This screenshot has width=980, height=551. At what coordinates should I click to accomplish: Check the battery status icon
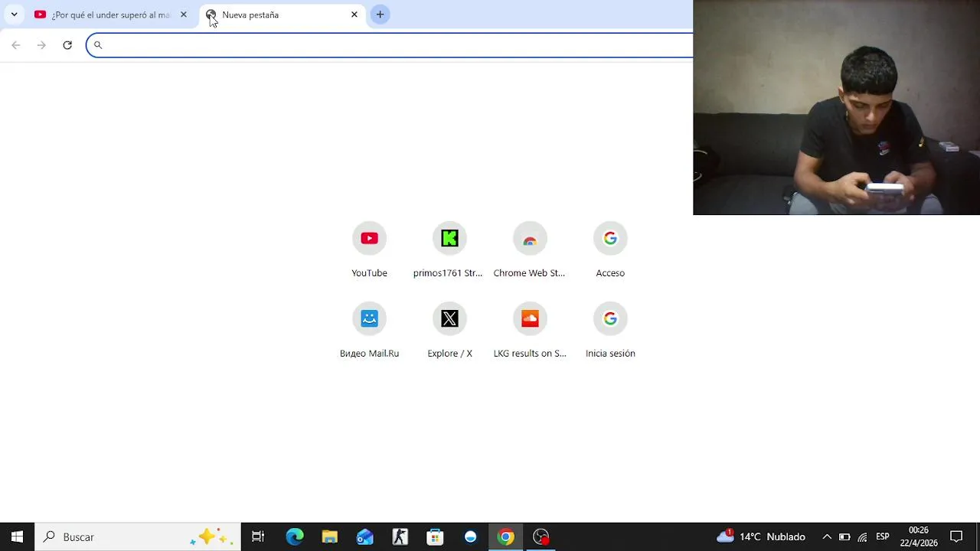tap(844, 536)
